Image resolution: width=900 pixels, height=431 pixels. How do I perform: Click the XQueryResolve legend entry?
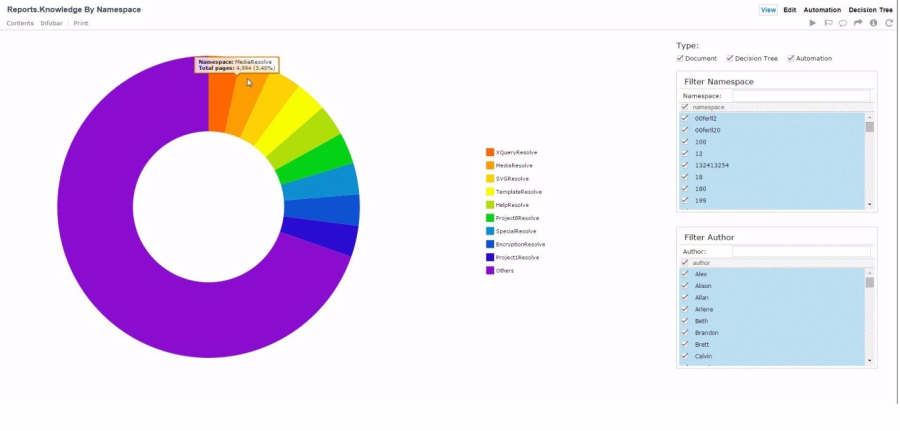pos(516,152)
